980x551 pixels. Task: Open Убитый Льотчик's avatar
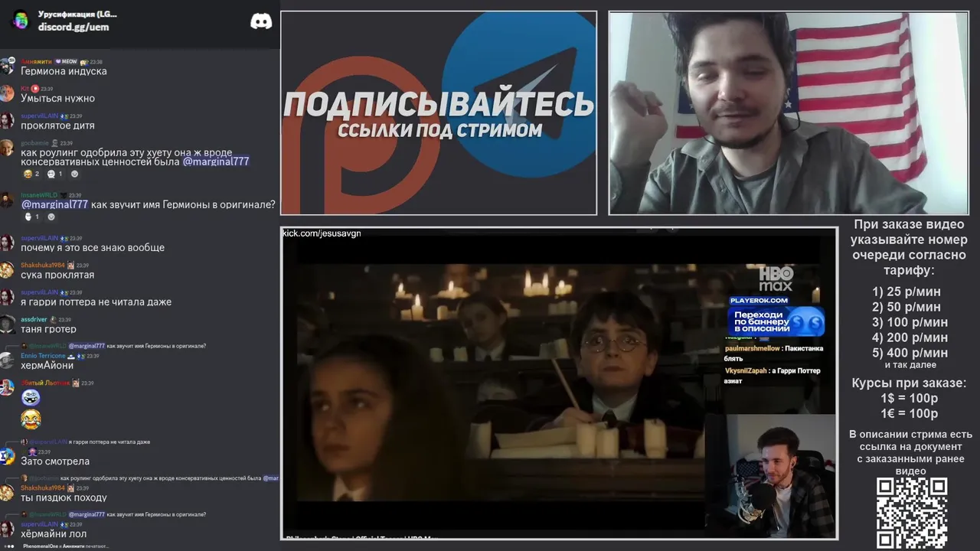(x=7, y=387)
